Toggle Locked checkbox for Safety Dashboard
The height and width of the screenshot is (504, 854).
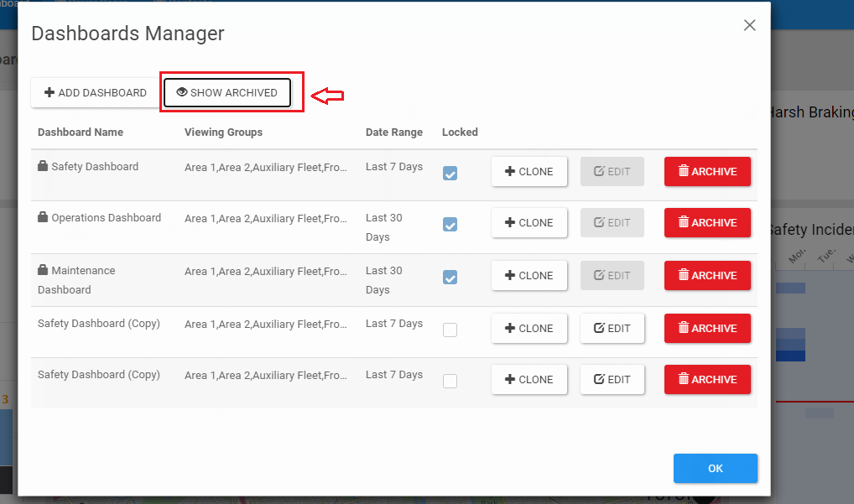pyautogui.click(x=450, y=173)
